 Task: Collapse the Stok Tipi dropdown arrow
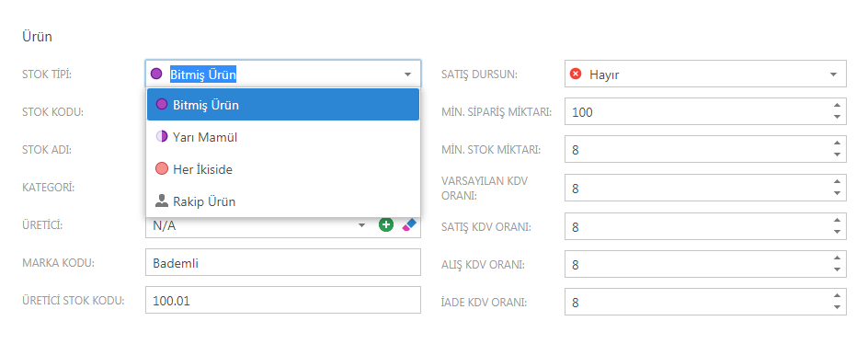point(407,75)
